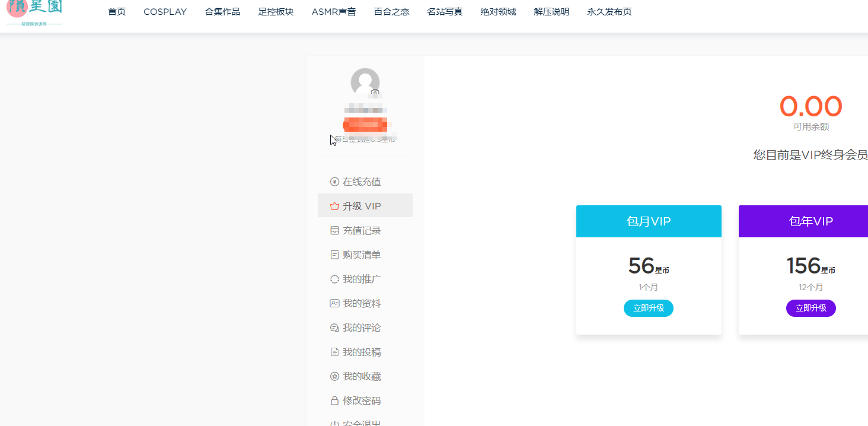Open 百合之恋 in the navigation bar
Image resolution: width=868 pixels, height=426 pixels.
click(391, 12)
